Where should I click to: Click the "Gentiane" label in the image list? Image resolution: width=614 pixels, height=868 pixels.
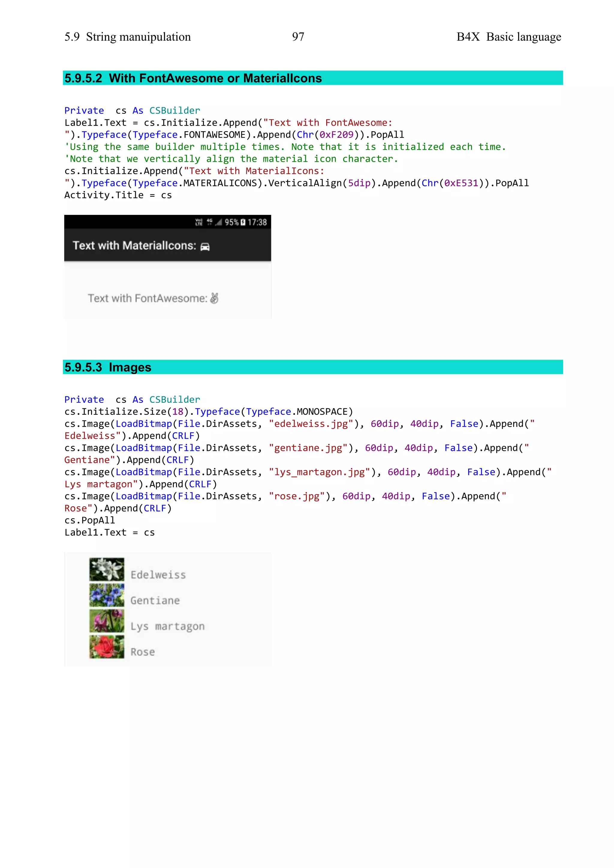(155, 601)
